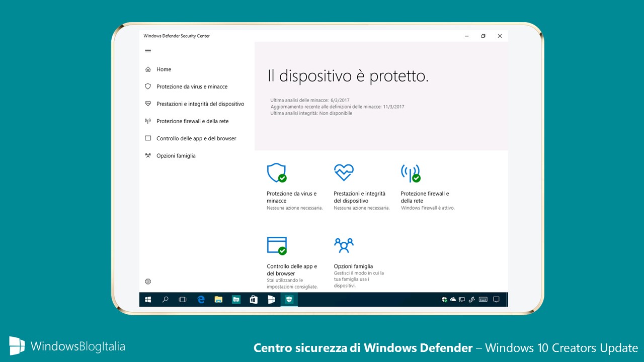Show the touch keyboard from tray

483,300
